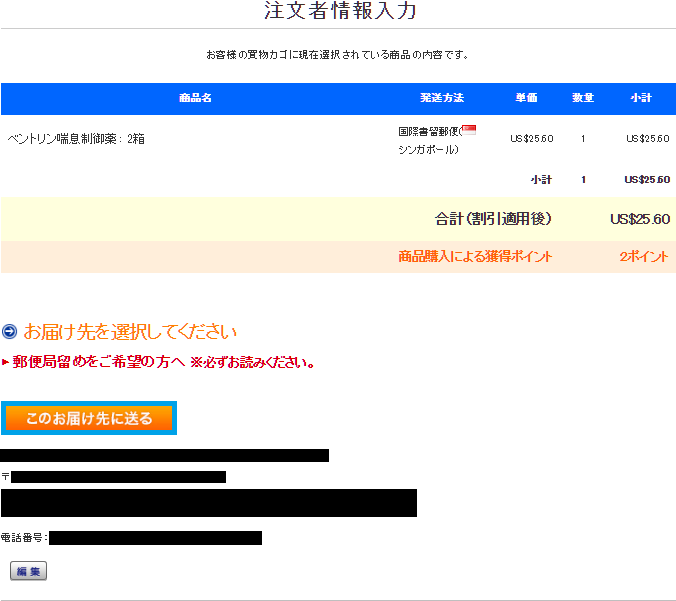Click the orange このお届け先に送る button
The height and width of the screenshot is (601, 676).
pyautogui.click(x=89, y=418)
